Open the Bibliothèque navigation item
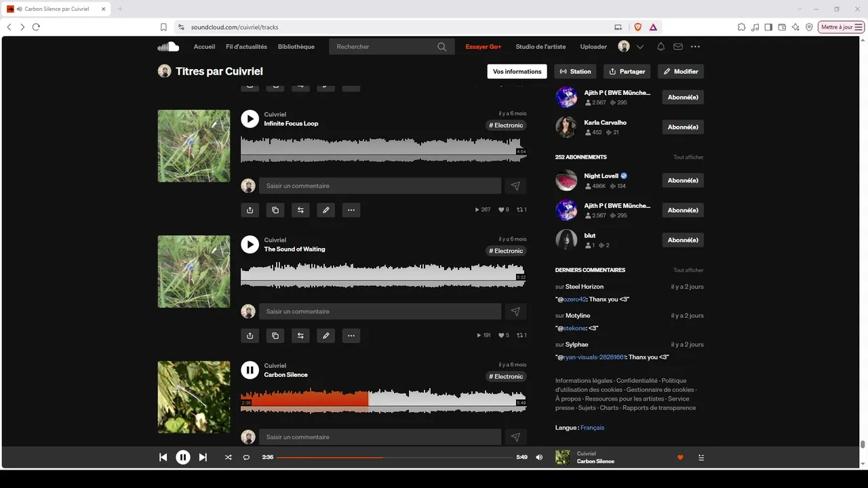868x488 pixels. (x=296, y=47)
